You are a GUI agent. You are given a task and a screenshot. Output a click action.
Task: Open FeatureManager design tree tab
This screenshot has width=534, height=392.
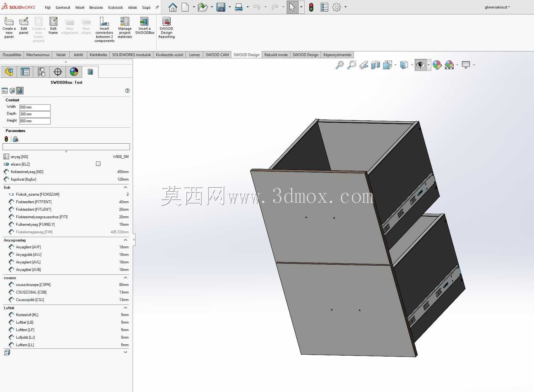(9, 72)
